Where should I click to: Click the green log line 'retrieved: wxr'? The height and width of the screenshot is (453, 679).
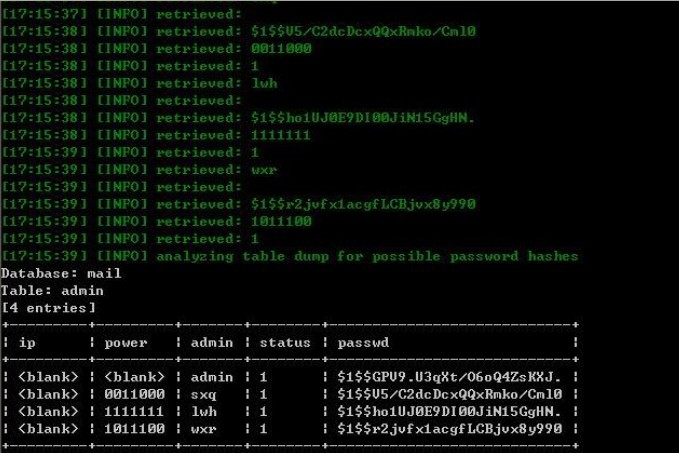(139, 170)
